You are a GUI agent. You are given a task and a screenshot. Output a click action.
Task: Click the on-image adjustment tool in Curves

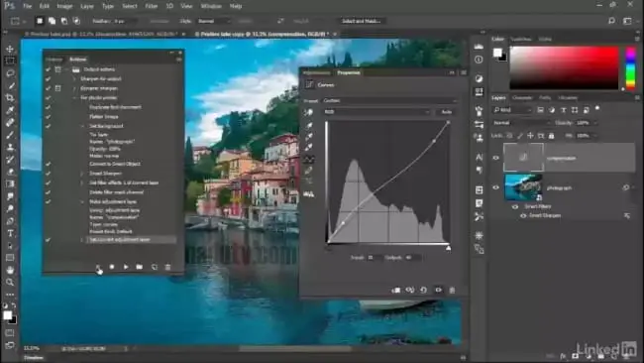pos(308,112)
